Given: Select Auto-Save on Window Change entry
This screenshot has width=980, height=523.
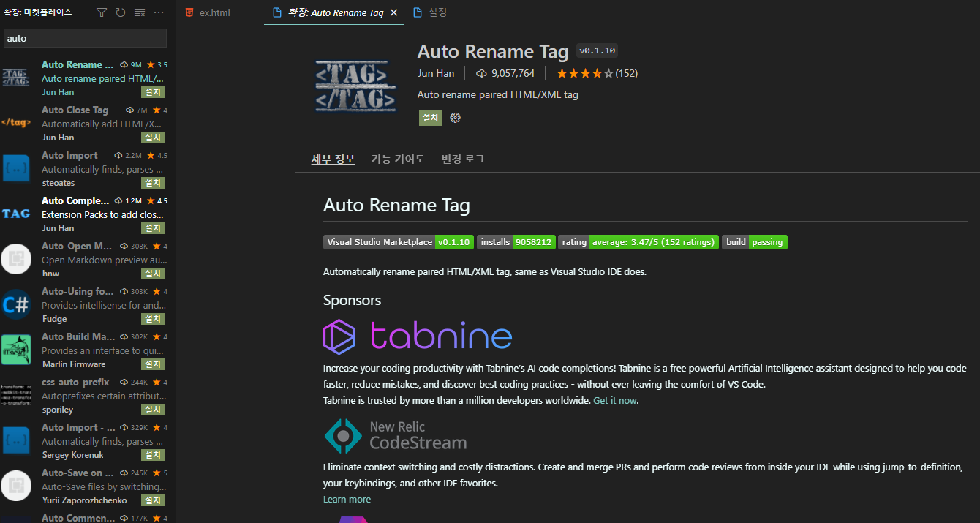Looking at the screenshot, I should (88, 486).
